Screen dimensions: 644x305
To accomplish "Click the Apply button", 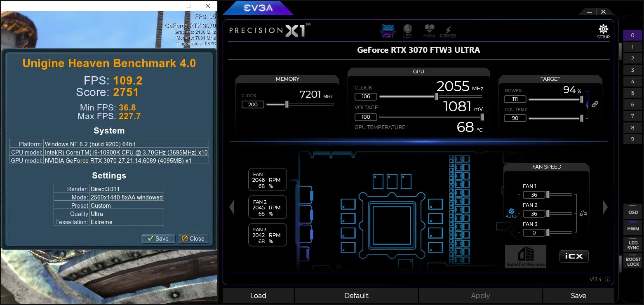I will (x=480, y=296).
